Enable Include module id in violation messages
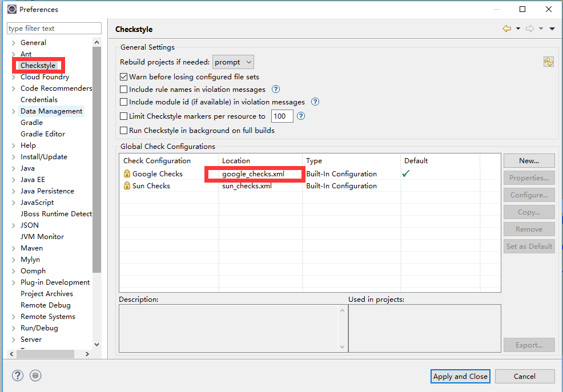Screen dimensions: 563x392 pos(123,102)
